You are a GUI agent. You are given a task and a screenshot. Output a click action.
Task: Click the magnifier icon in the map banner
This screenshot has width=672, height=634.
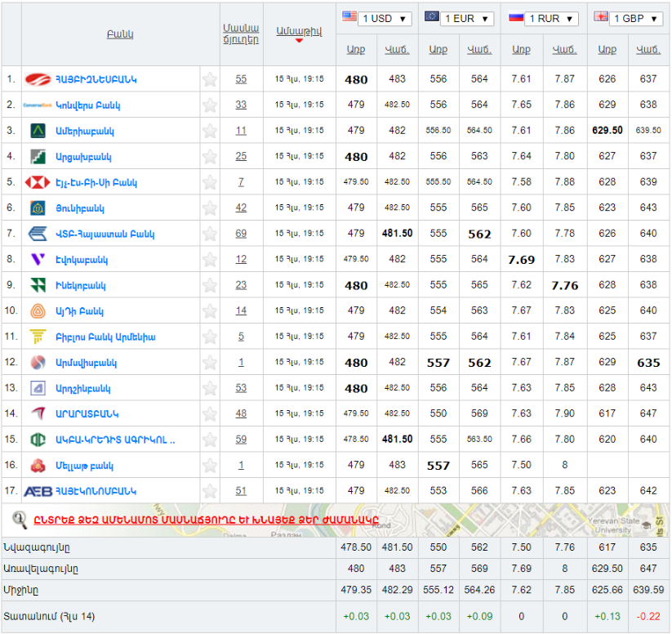click(x=20, y=520)
